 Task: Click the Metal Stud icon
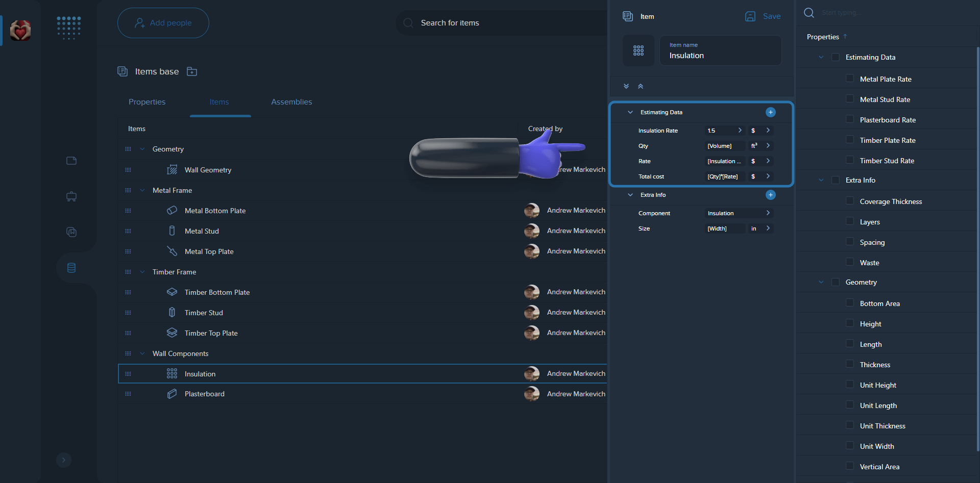point(172,231)
